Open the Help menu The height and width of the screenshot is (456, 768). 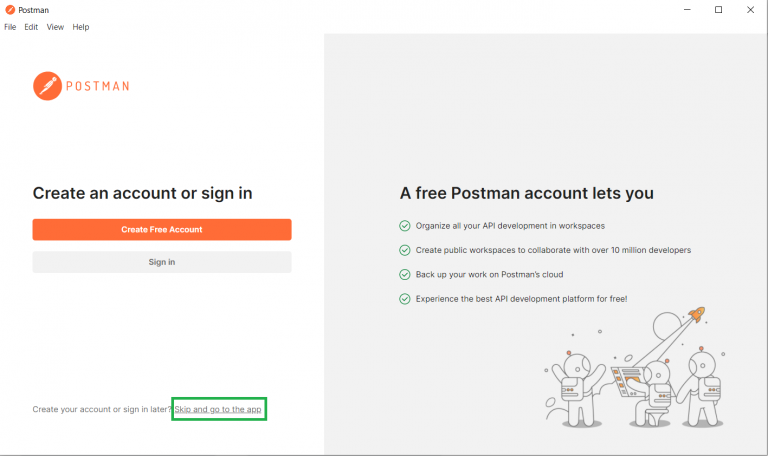(x=80, y=27)
